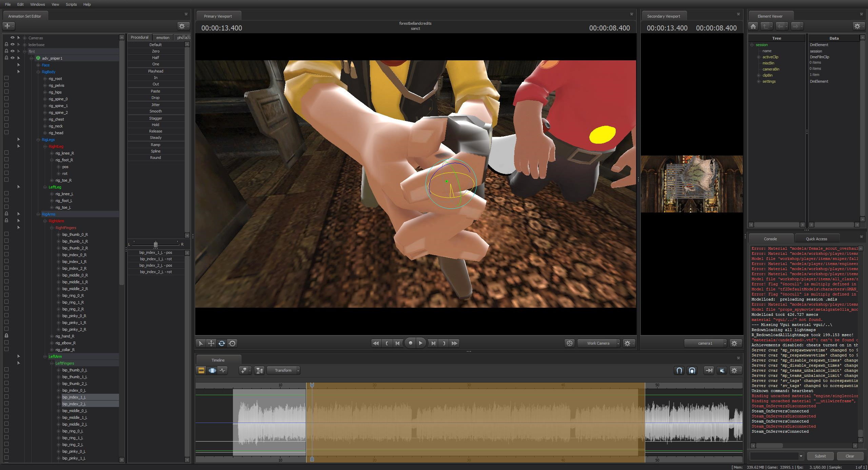Image resolution: width=868 pixels, height=470 pixels.
Task: Open the timeline settings gear
Action: pos(735,370)
